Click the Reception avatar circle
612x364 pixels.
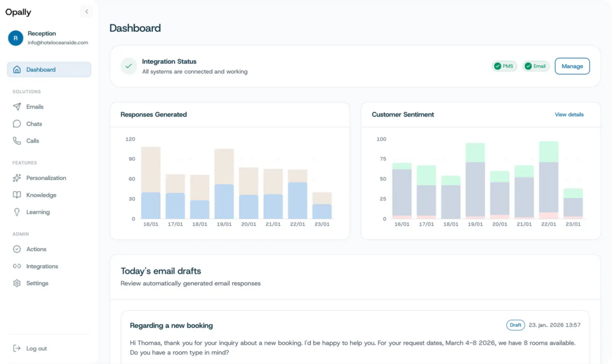[x=16, y=38]
